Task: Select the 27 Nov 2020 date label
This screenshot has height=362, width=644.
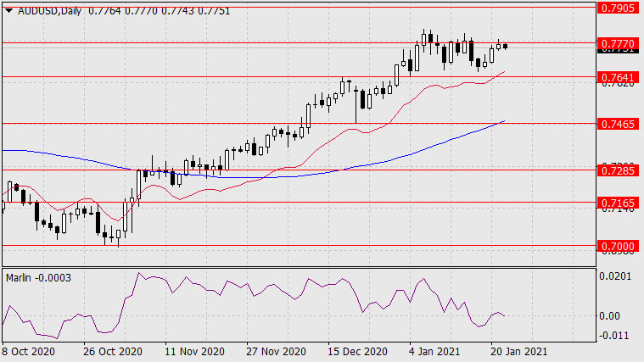Action: point(276,352)
